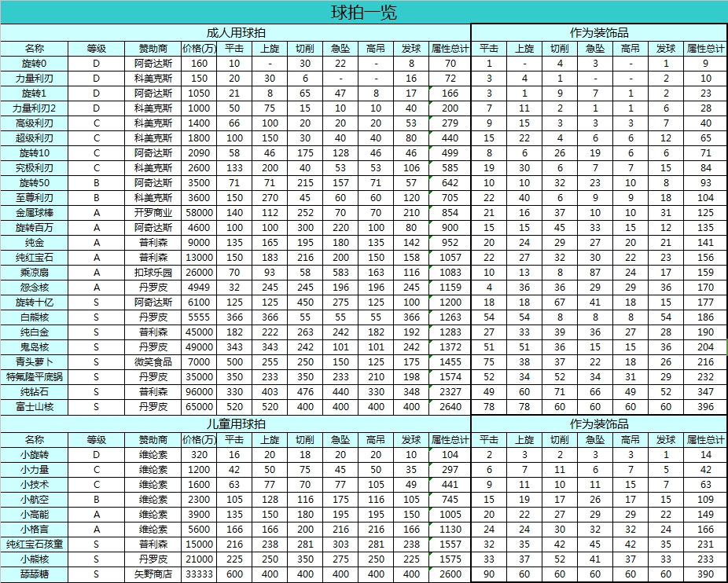Select the 富士山核 name cell

pos(35,407)
